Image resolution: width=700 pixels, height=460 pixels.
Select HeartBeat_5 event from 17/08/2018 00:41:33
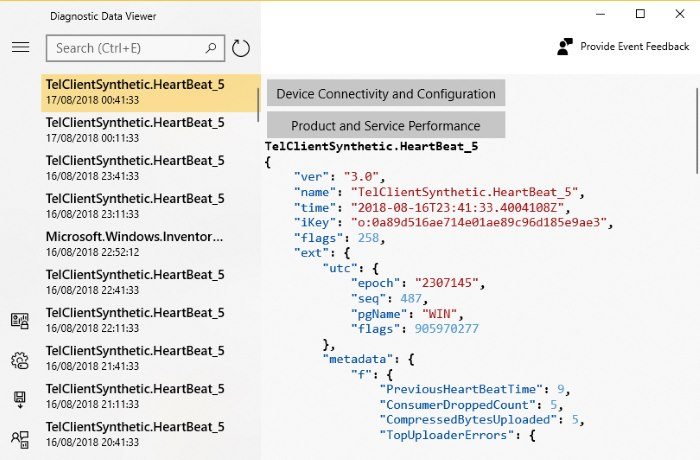pyautogui.click(x=135, y=92)
